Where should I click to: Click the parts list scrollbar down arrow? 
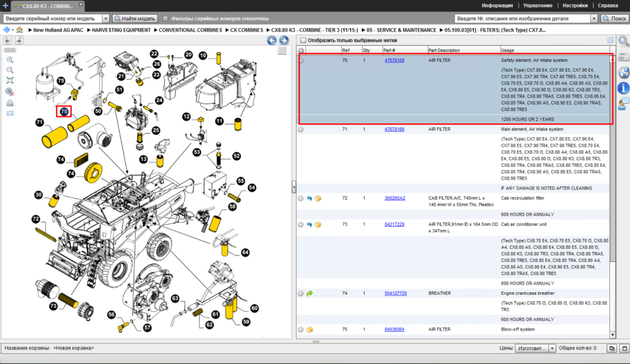pyautogui.click(x=612, y=335)
